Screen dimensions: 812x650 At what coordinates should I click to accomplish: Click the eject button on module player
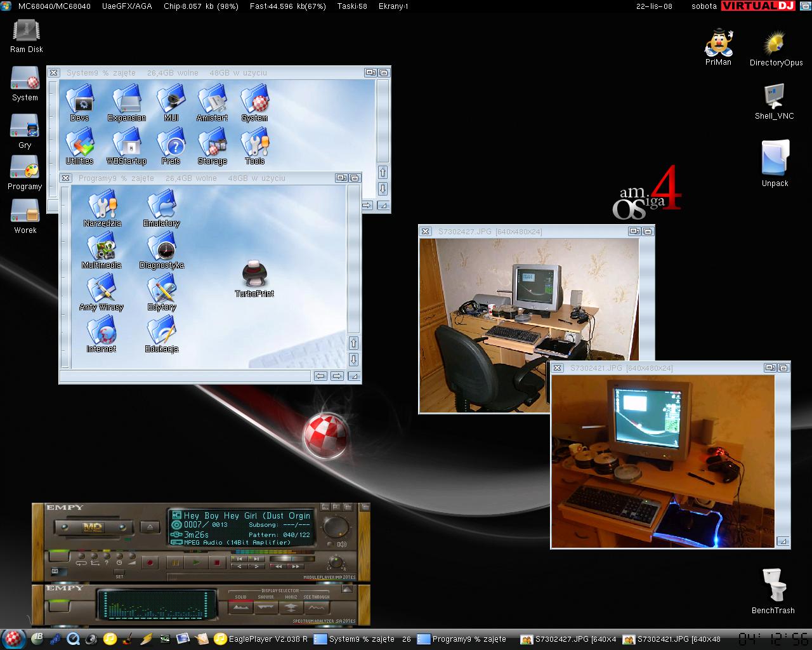tap(150, 527)
